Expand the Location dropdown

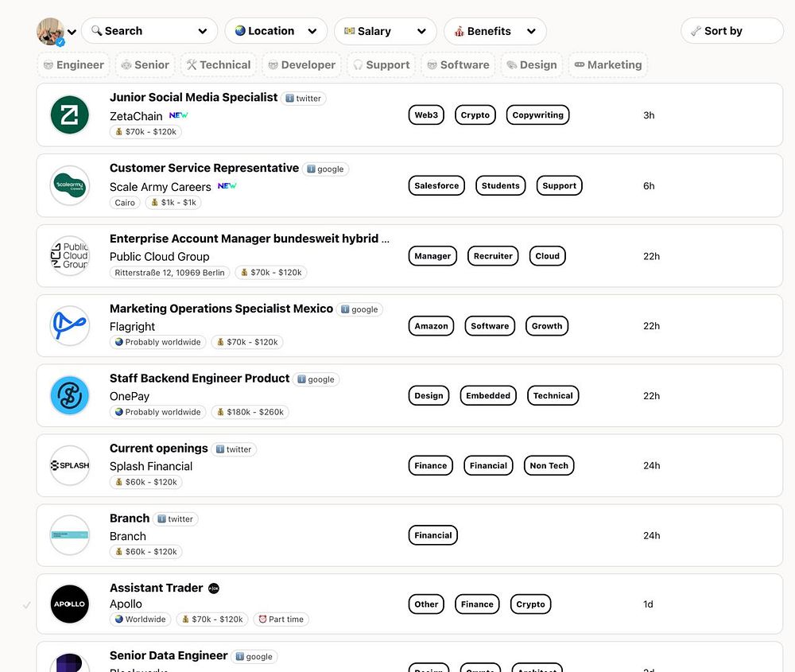(276, 31)
